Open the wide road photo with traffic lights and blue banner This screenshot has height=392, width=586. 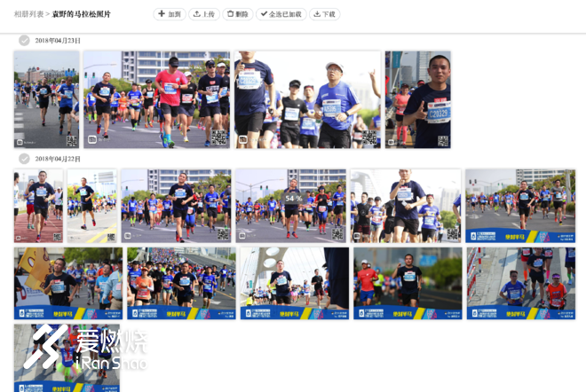(x=520, y=206)
